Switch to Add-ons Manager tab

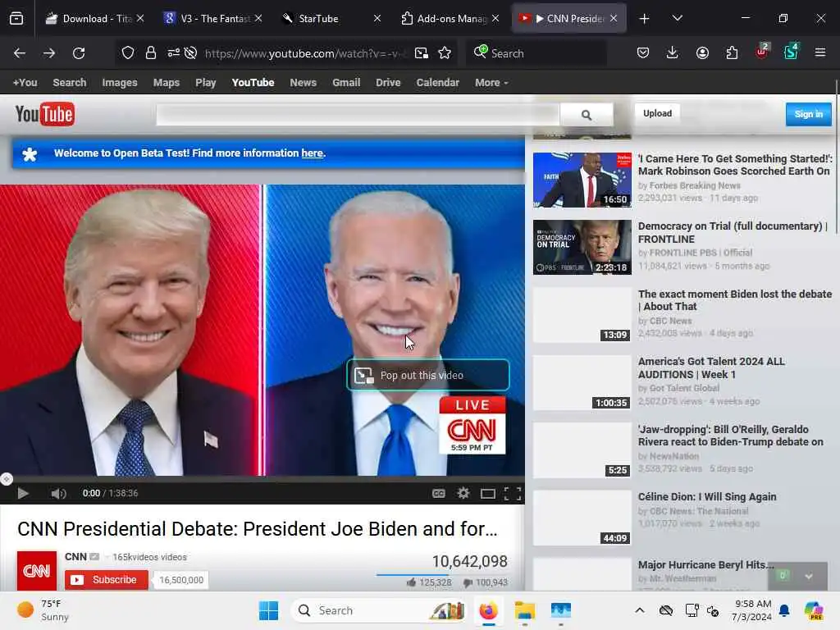449,19
